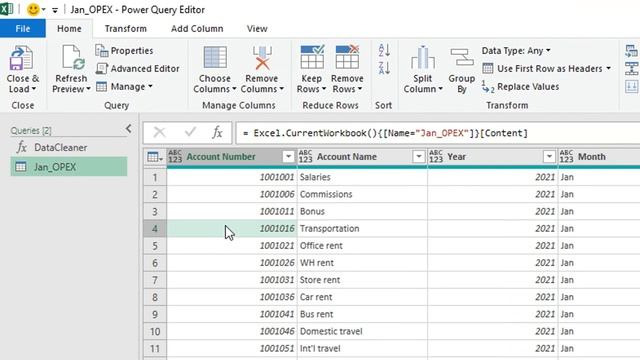Viewport: 640px width, 360px height.
Task: Switch to the View tab
Action: 257,29
